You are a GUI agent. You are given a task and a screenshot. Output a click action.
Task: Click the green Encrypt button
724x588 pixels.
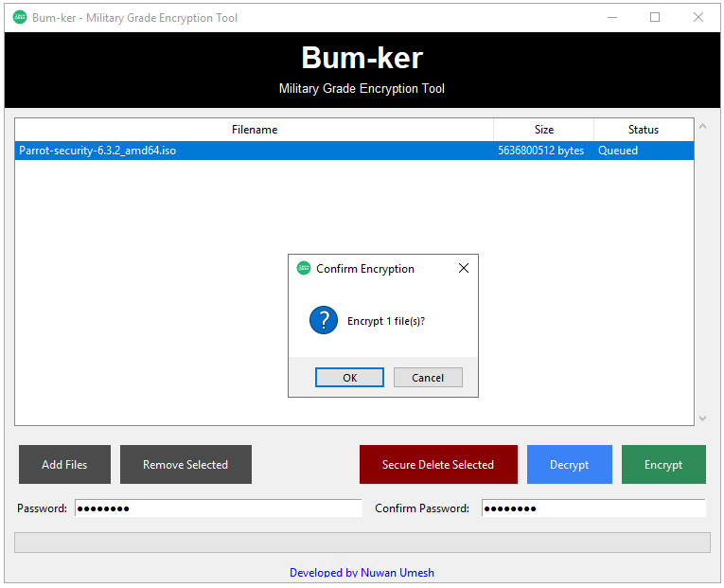(663, 464)
